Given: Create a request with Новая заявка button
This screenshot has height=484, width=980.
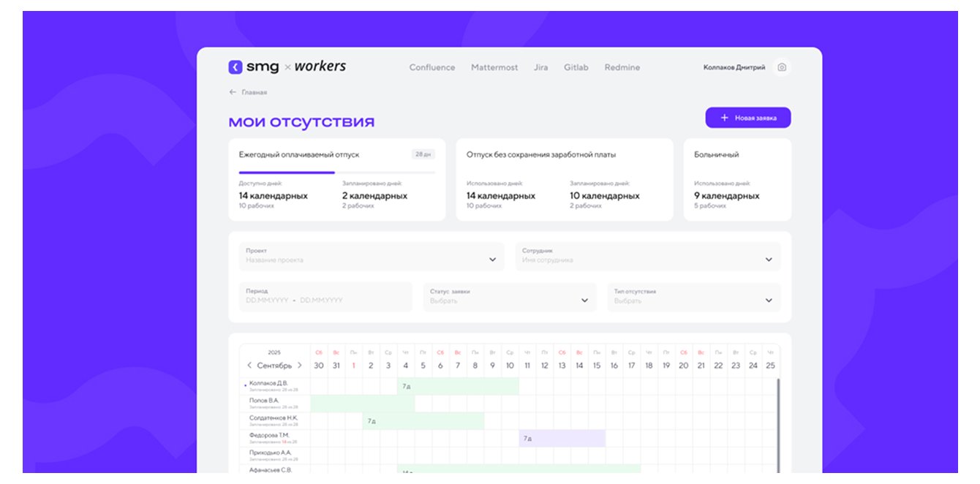Looking at the screenshot, I should click(748, 118).
